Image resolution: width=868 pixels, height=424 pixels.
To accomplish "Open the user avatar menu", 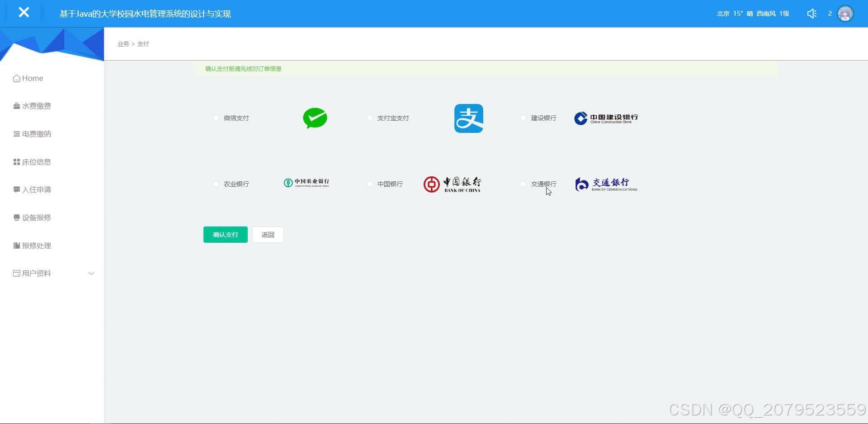I will [x=845, y=14].
